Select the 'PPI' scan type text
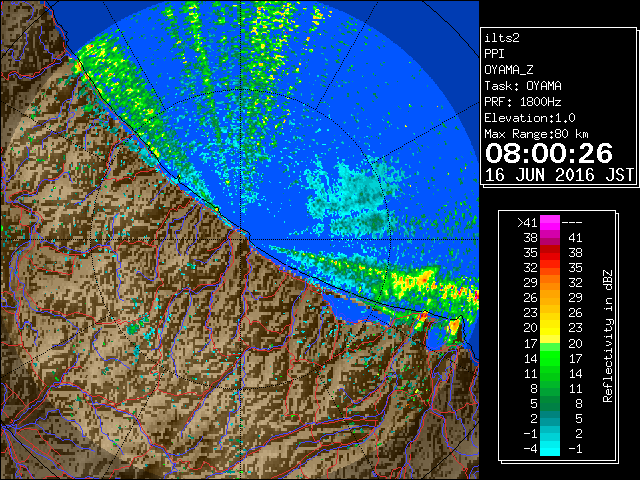This screenshot has height=480, width=640. tap(494, 54)
